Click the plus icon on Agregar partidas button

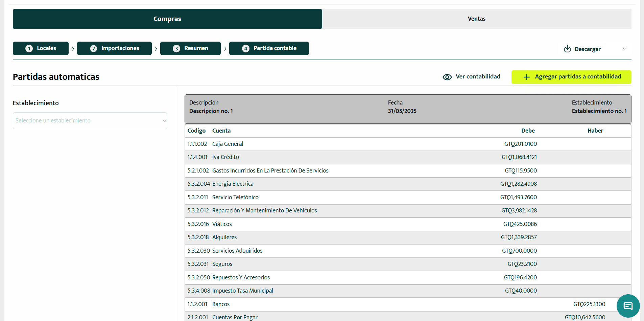[526, 77]
